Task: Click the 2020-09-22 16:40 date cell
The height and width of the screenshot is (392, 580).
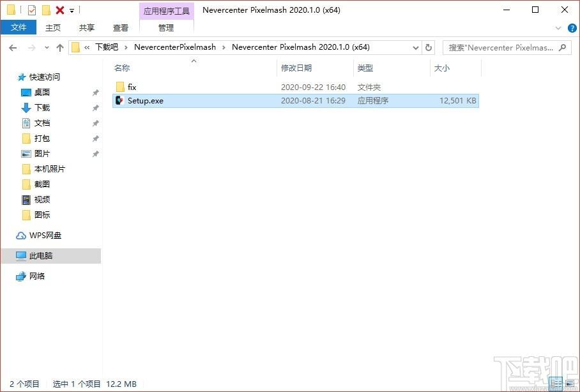Action: pos(313,87)
